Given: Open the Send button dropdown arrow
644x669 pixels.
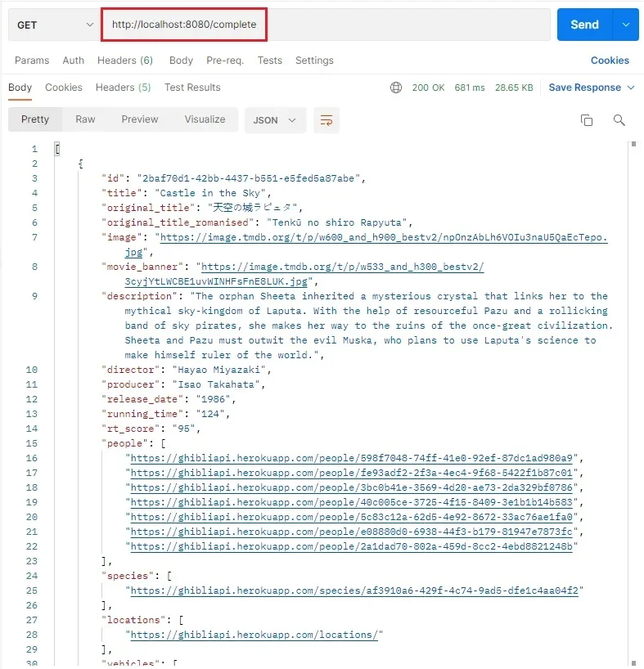Looking at the screenshot, I should coord(626,25).
